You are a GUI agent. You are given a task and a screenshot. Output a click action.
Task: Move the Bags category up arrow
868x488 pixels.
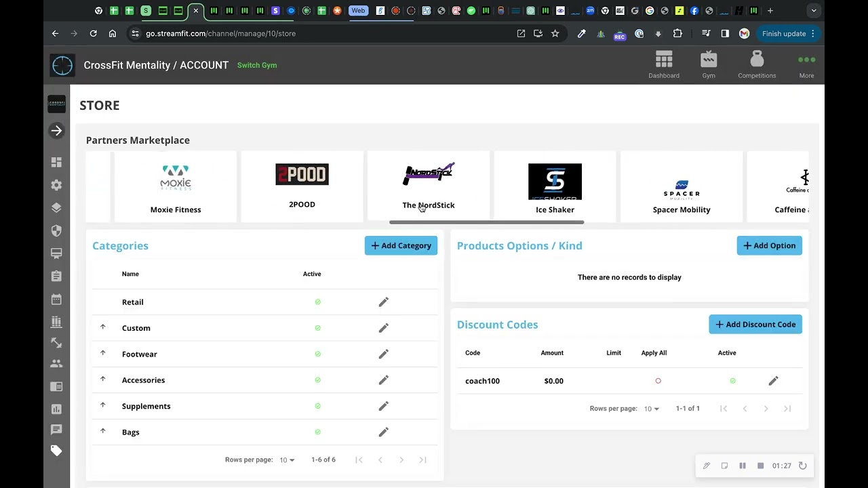[103, 431]
